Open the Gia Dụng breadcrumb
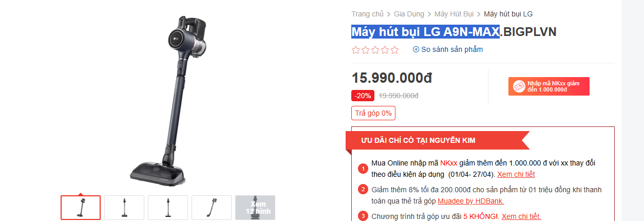 409,14
